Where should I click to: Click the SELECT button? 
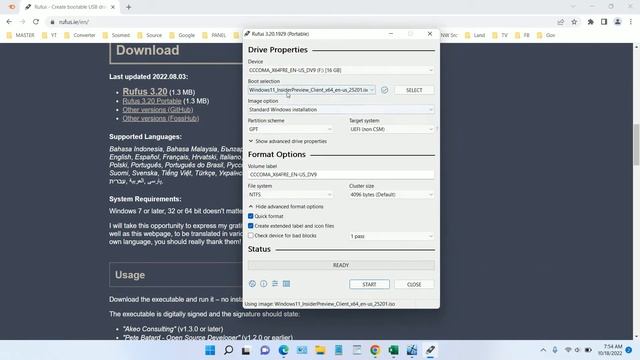[x=414, y=90]
